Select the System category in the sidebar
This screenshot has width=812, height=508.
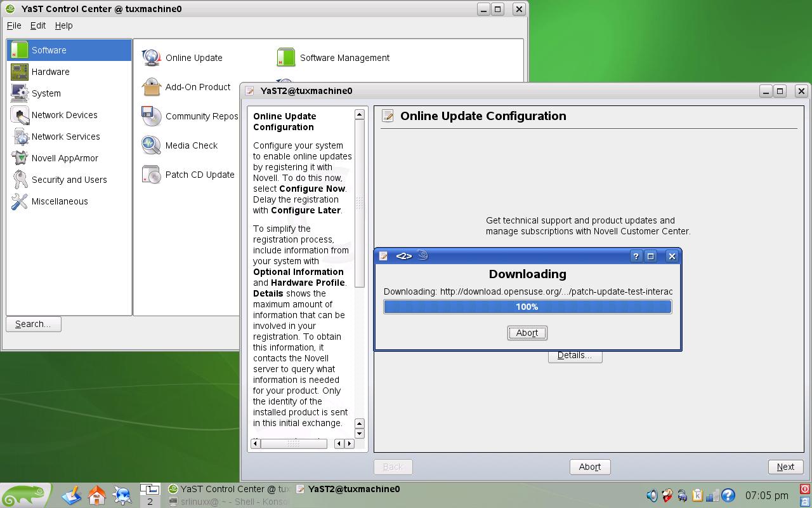click(x=69, y=93)
